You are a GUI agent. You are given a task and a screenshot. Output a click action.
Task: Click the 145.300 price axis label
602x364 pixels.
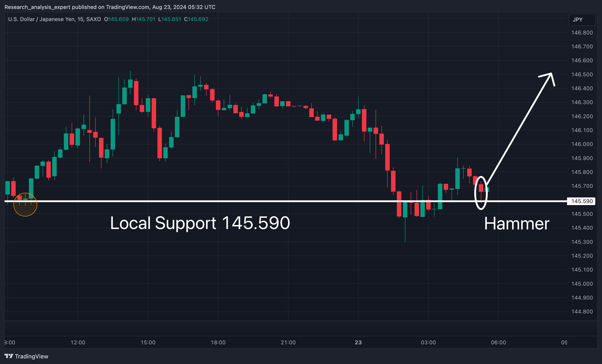(x=582, y=242)
